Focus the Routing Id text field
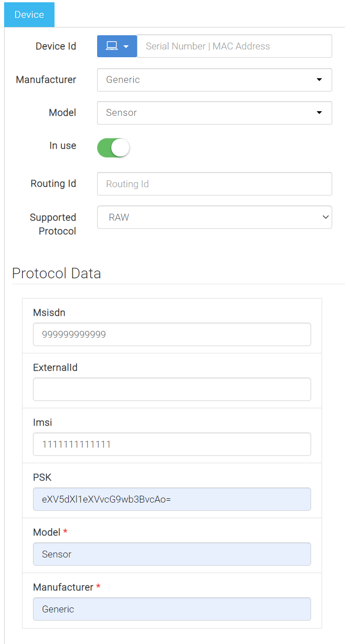Viewport: 345px width, 644px height. pos(214,184)
